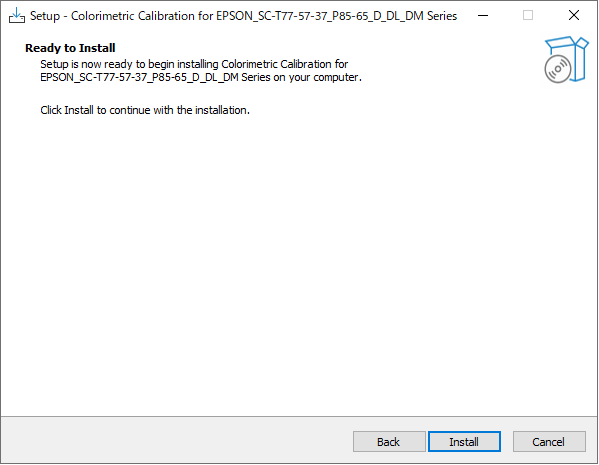Click the gray footer area left of Back
The height and width of the screenshot is (465, 599).
[176, 441]
